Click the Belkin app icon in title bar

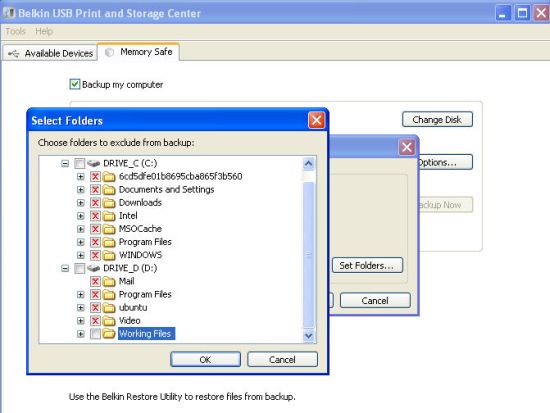pyautogui.click(x=9, y=13)
